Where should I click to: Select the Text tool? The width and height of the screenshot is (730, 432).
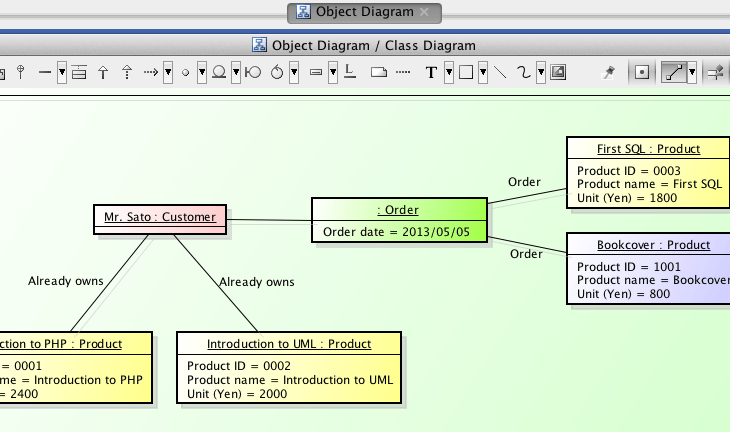pyautogui.click(x=432, y=72)
